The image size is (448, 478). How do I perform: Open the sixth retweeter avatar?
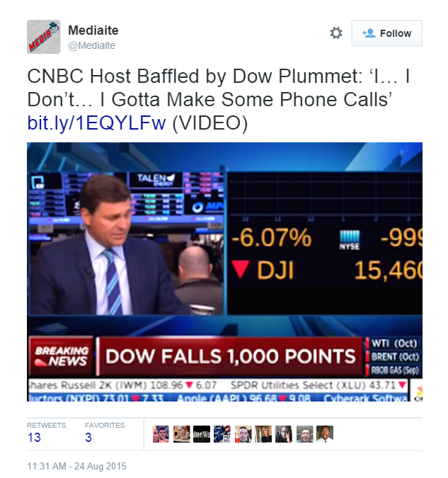pos(263,434)
